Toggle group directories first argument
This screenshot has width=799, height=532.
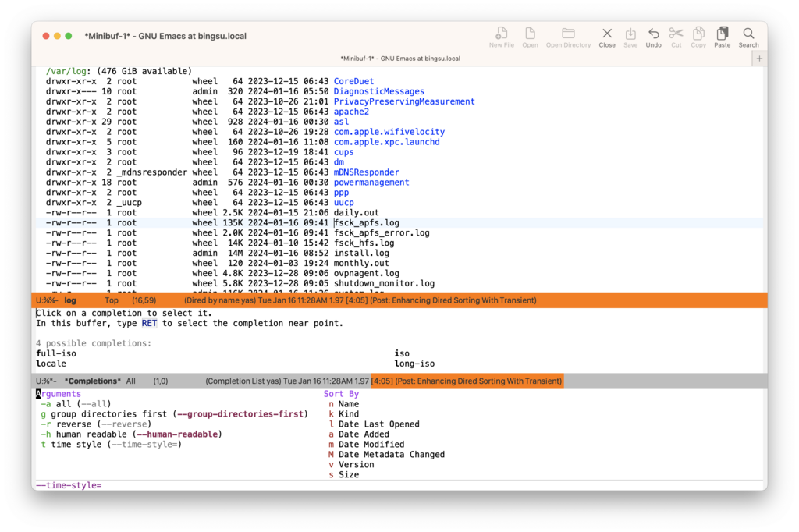[174, 414]
